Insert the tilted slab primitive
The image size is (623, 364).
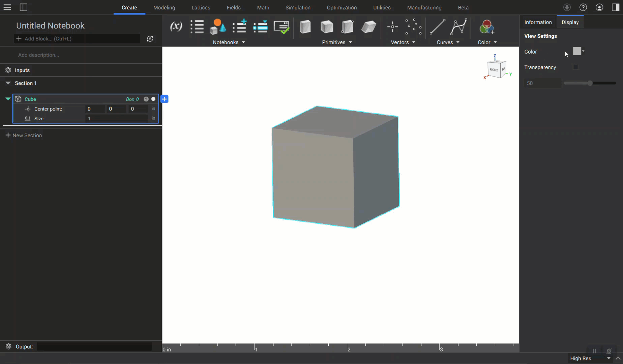368,27
